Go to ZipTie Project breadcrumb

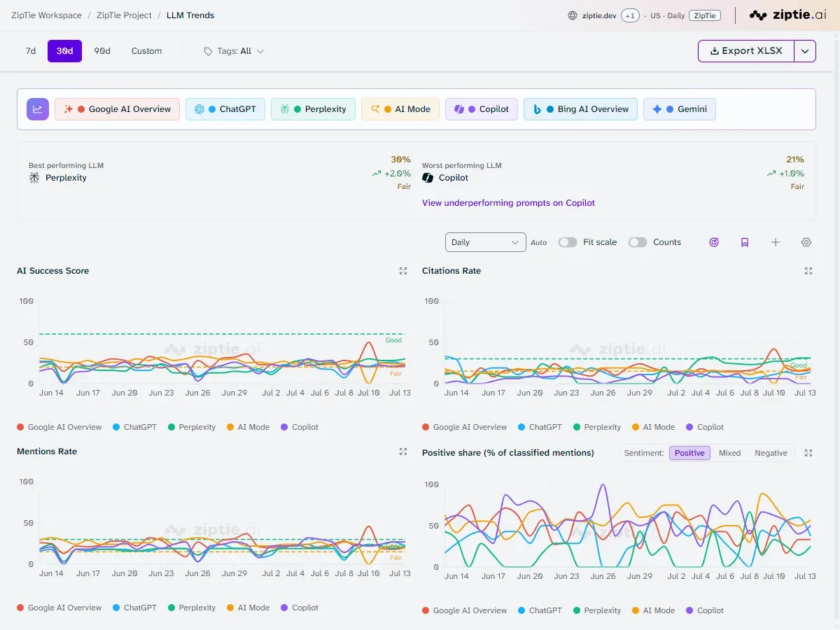(x=124, y=15)
